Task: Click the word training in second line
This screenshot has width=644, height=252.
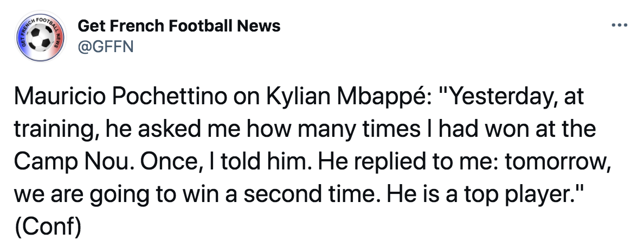Action: 56,130
